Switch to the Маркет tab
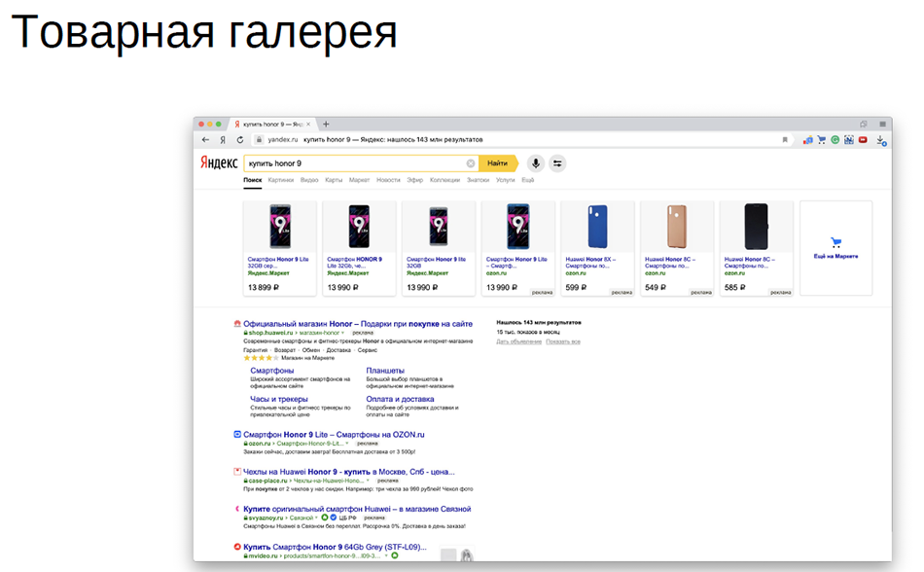The height and width of the screenshot is (572, 924). pos(359,180)
